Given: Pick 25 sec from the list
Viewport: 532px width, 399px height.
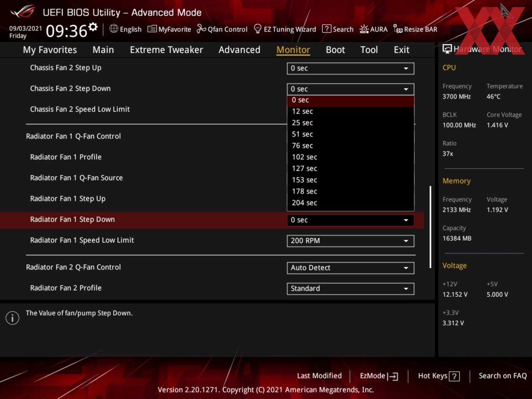Looking at the screenshot, I should coord(350,123).
